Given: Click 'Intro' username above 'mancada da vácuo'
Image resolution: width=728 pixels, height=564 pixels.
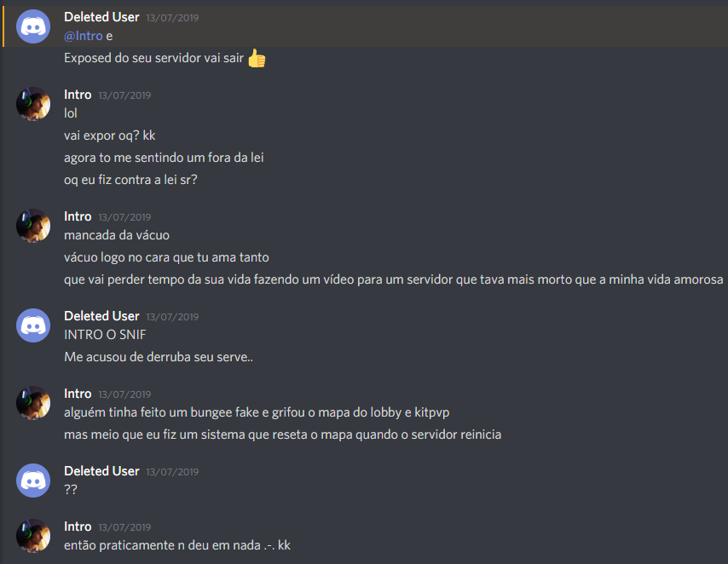Looking at the screenshot, I should click(78, 216).
